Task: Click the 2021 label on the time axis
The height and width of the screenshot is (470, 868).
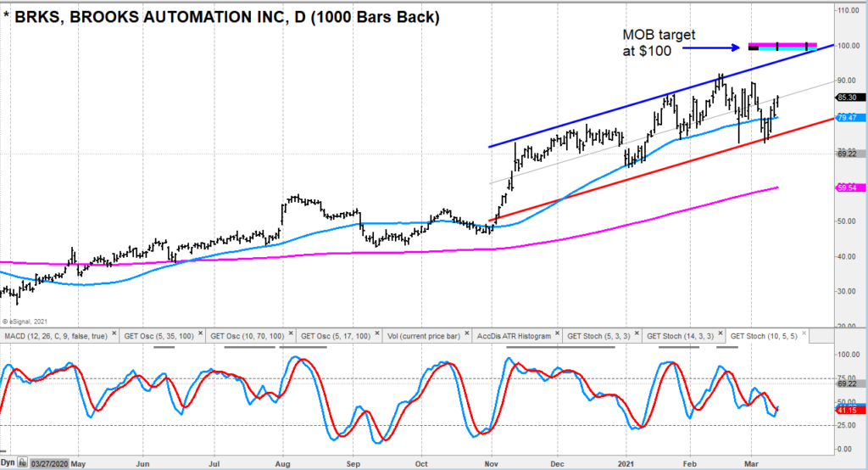Action: coord(626,463)
